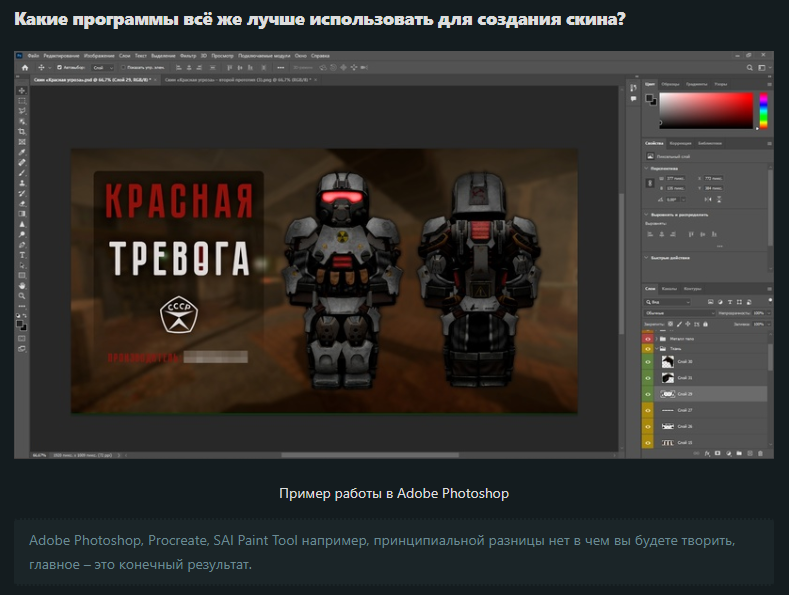This screenshot has height=595, width=789.
Task: Open the layer kind filter dropdown
Action: (668, 302)
